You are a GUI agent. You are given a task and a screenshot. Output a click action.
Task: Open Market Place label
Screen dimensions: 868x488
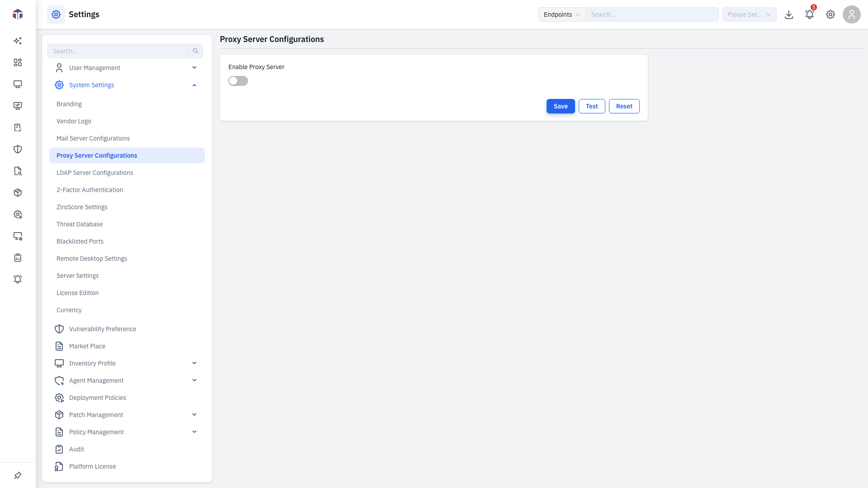87,346
